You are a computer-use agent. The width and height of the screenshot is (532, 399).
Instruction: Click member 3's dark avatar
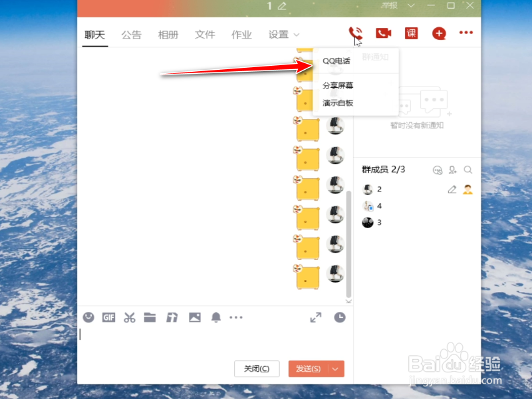368,223
